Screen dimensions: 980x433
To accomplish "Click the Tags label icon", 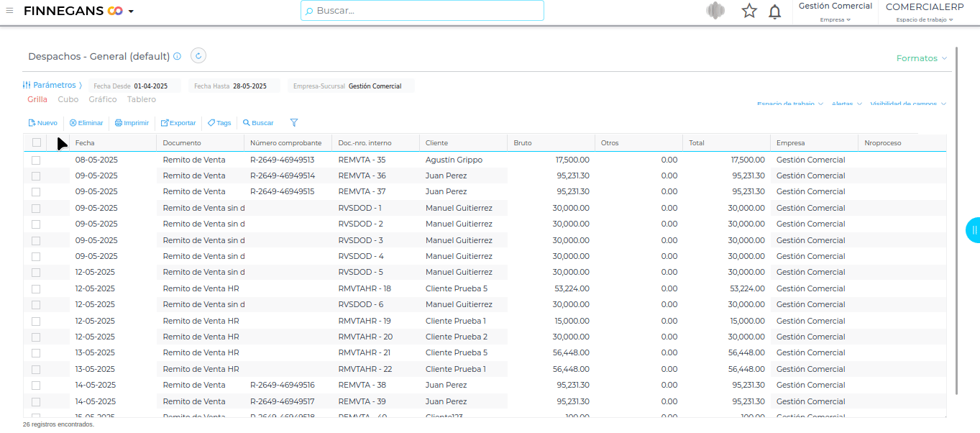I will [x=211, y=123].
